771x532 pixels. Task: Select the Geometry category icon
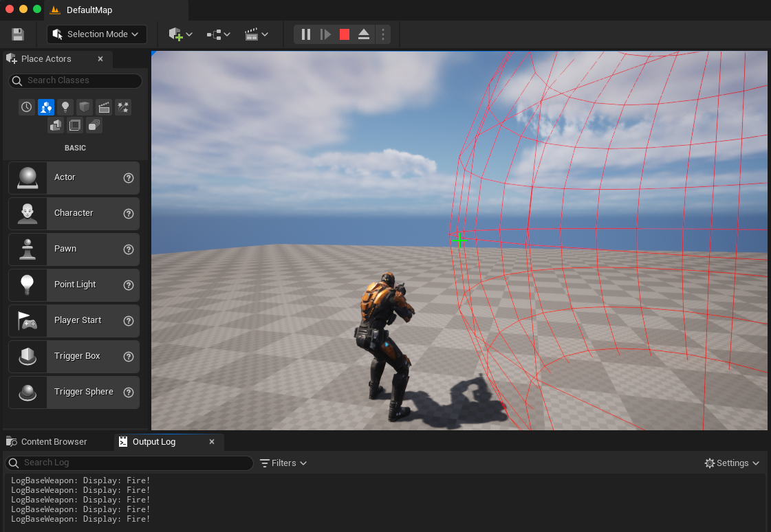coord(56,125)
